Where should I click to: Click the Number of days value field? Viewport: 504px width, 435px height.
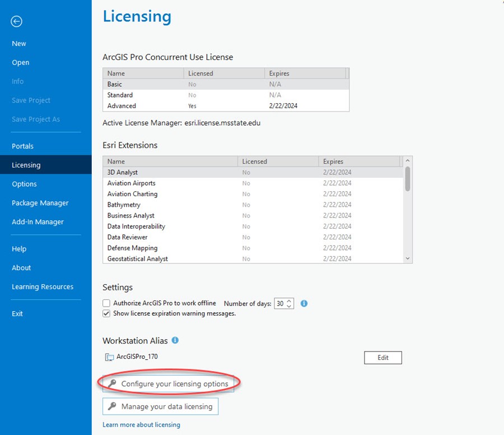pyautogui.click(x=281, y=303)
